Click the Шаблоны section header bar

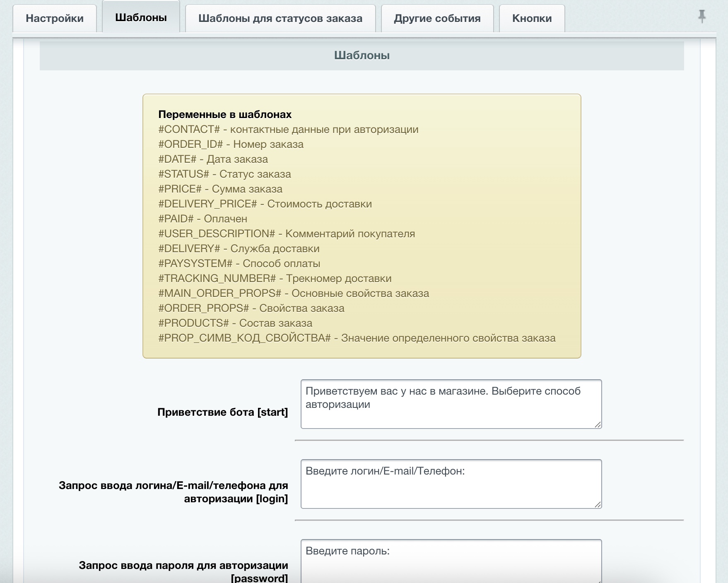[x=362, y=55]
